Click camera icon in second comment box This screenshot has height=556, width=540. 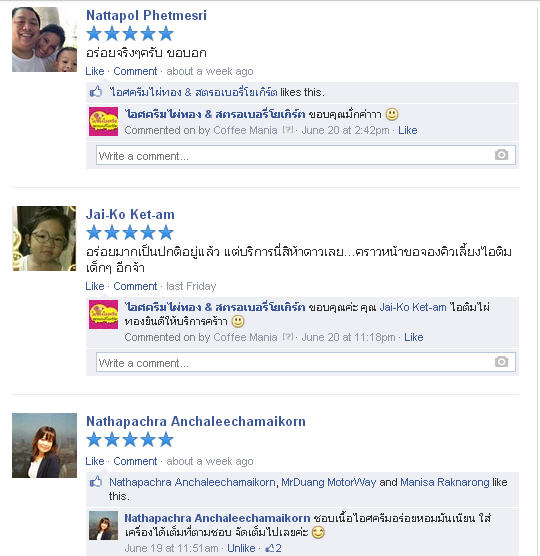click(501, 362)
